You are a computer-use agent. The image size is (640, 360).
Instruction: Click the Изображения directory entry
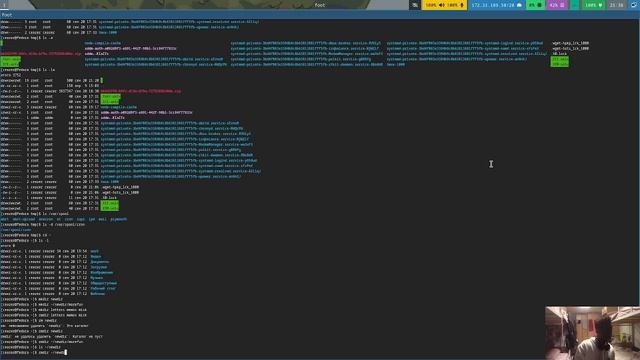click(102, 272)
